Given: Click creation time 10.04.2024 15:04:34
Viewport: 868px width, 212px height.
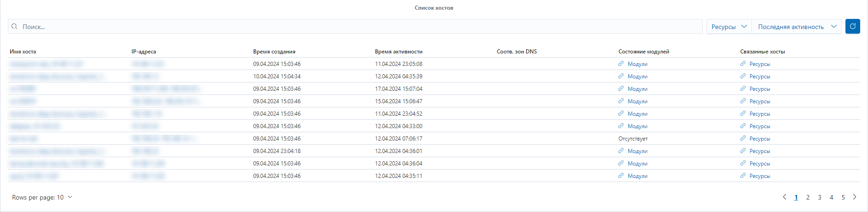Looking at the screenshot, I should click(277, 77).
